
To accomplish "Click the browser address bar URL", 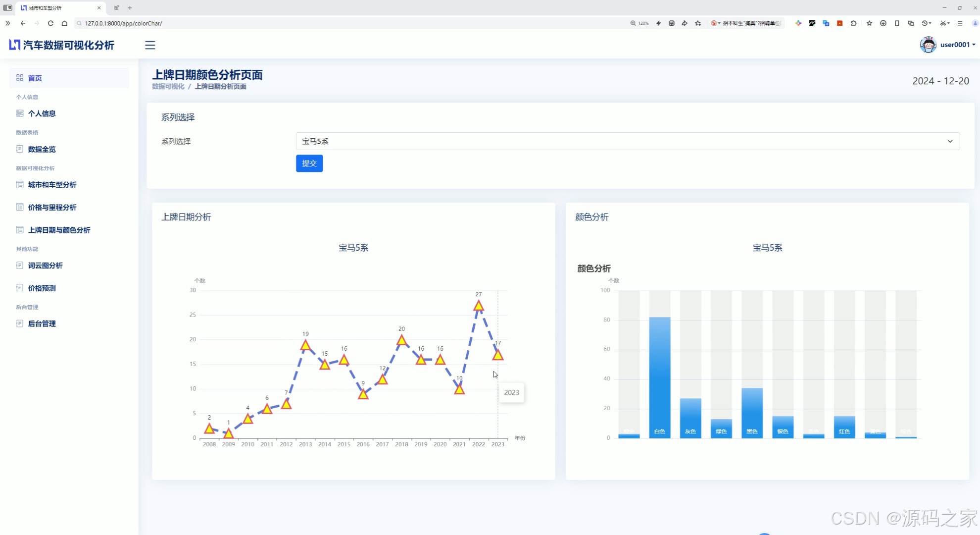I will point(123,23).
